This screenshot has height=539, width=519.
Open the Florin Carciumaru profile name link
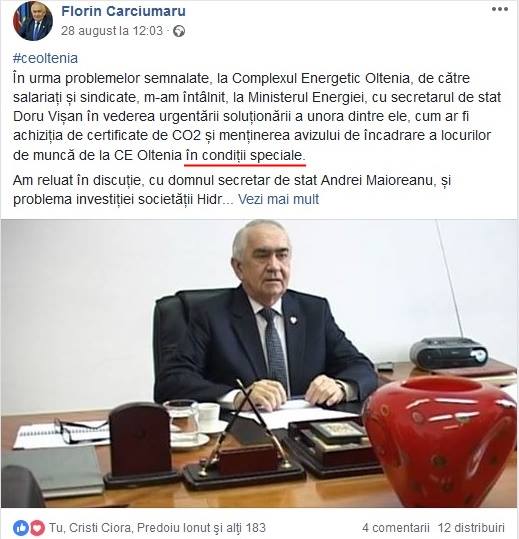point(123,11)
